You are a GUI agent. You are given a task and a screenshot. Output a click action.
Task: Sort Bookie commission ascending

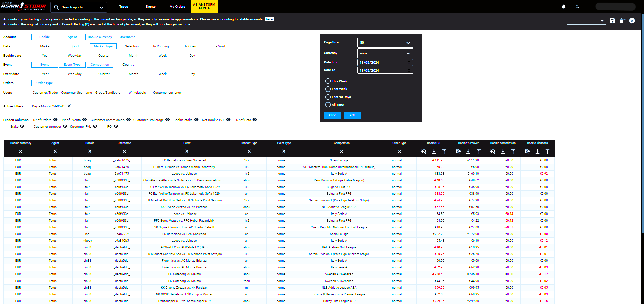coord(513,151)
